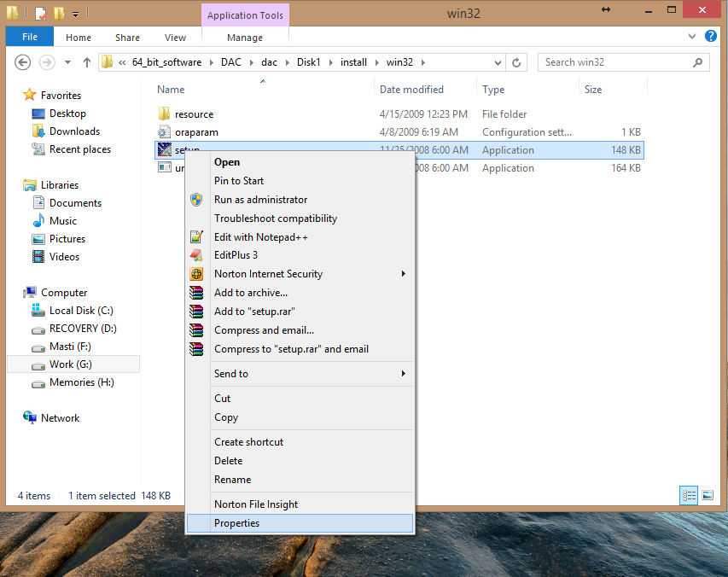This screenshot has height=577, width=728.
Task: Expand the address bar history dropdown
Action: click(x=498, y=62)
